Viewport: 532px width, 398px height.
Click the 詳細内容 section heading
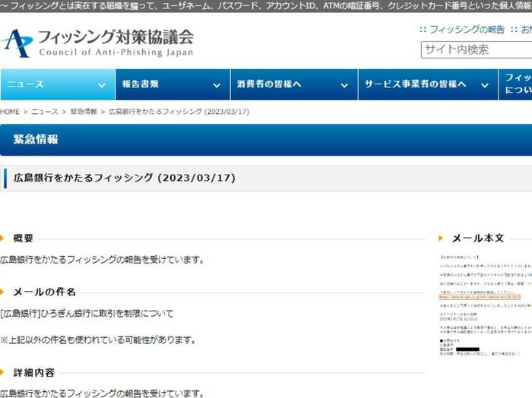tap(34, 373)
